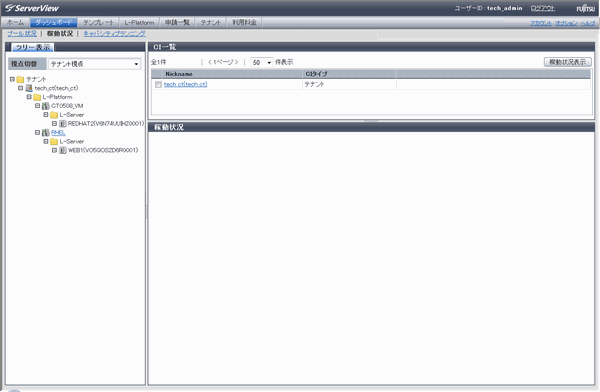Click the REDHAT2 server icon
The image size is (600, 392).
click(62, 124)
